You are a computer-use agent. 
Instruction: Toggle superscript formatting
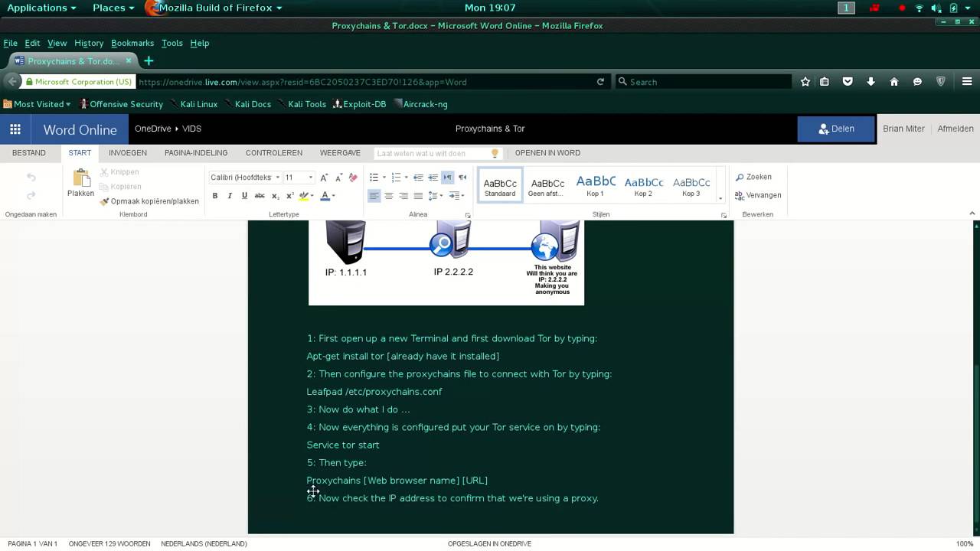[x=289, y=196]
